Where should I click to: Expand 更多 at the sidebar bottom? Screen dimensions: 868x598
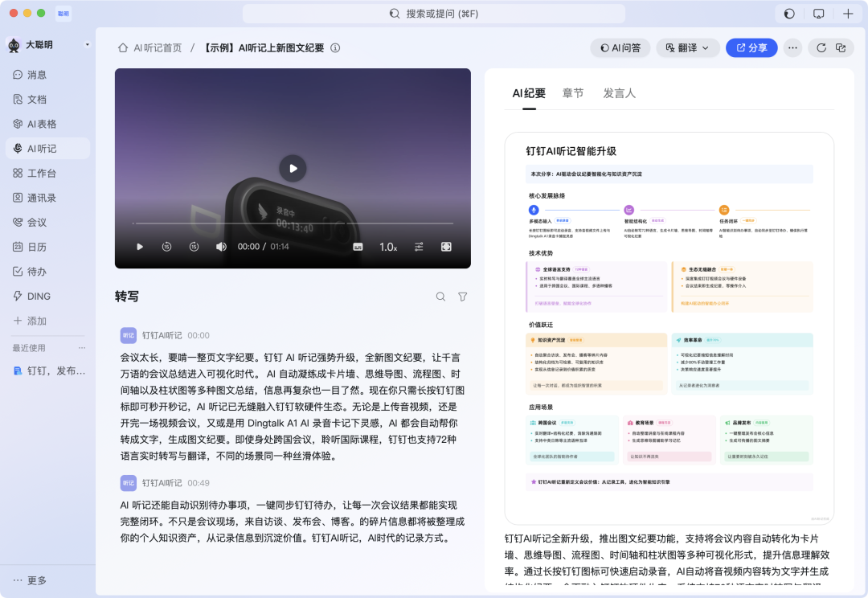point(30,580)
